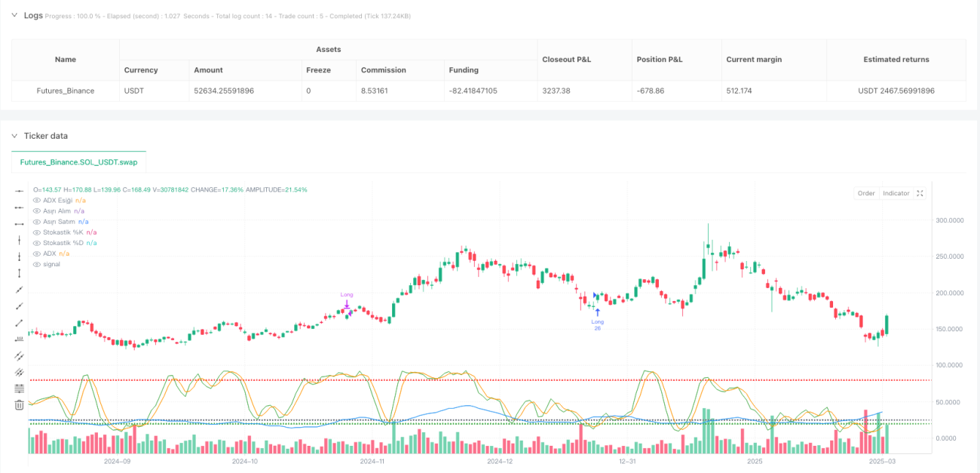Click the Order button

(866, 193)
